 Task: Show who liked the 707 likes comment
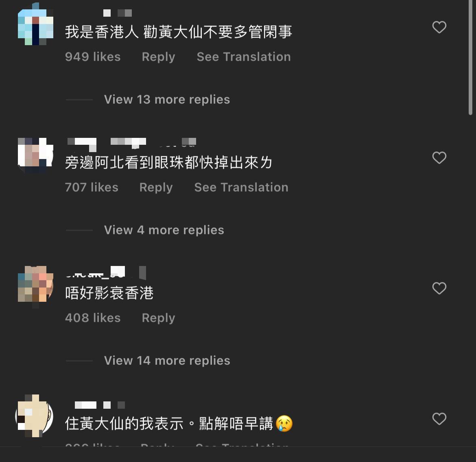(x=92, y=187)
